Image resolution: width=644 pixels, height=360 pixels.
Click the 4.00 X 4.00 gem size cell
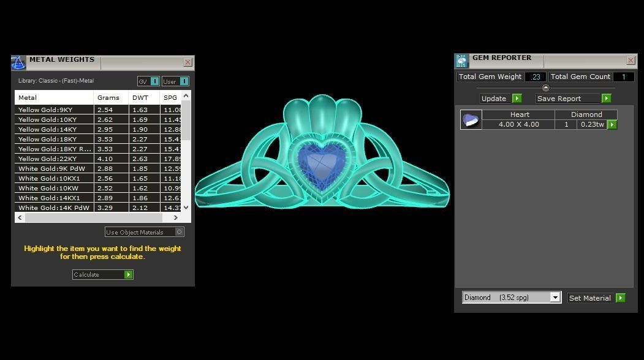tap(519, 124)
